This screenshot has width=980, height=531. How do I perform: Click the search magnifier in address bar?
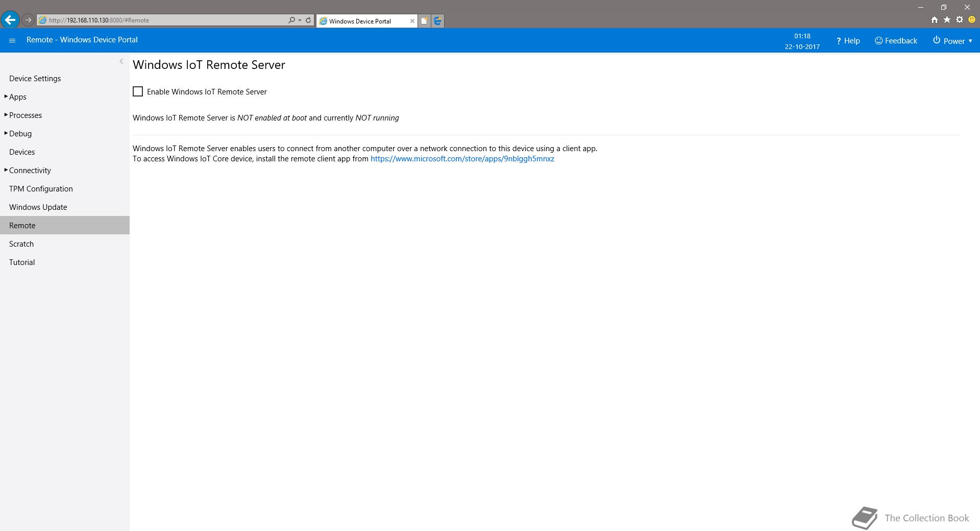click(x=291, y=20)
